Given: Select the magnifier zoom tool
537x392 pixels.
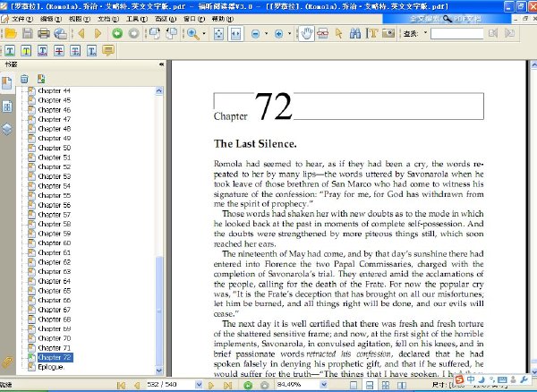Looking at the screenshot, I should pos(192,33).
